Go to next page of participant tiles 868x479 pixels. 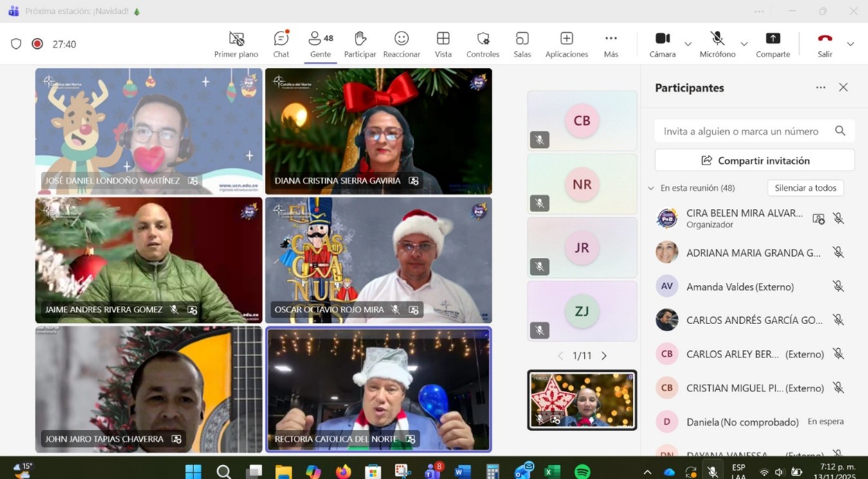click(604, 356)
